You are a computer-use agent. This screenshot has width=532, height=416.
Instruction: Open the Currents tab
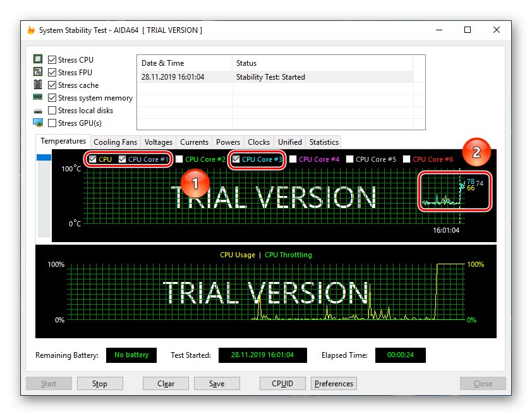[x=194, y=142]
